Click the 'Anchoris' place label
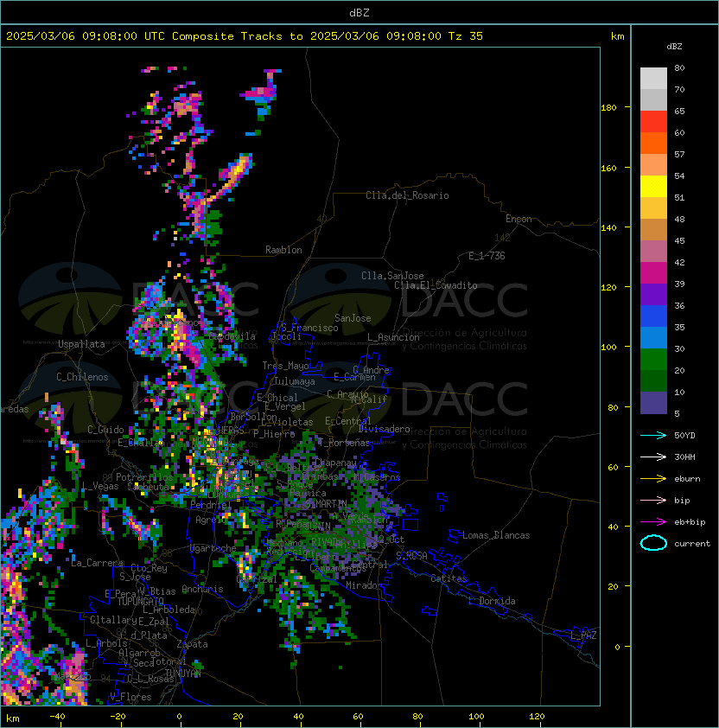Viewport: 719px width, 728px height. click(x=202, y=589)
